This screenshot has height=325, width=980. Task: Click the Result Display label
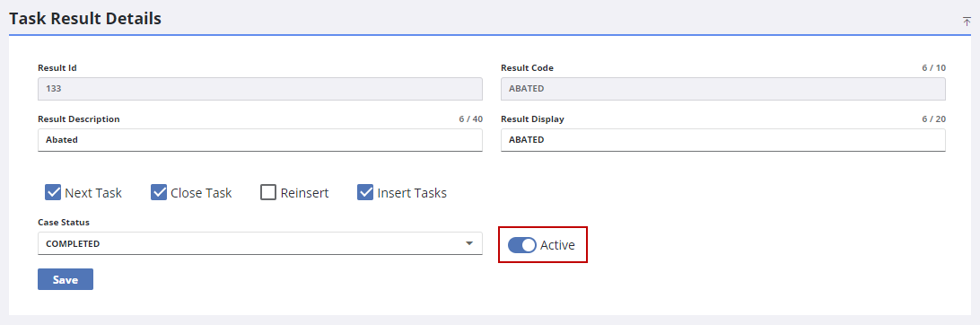click(532, 119)
